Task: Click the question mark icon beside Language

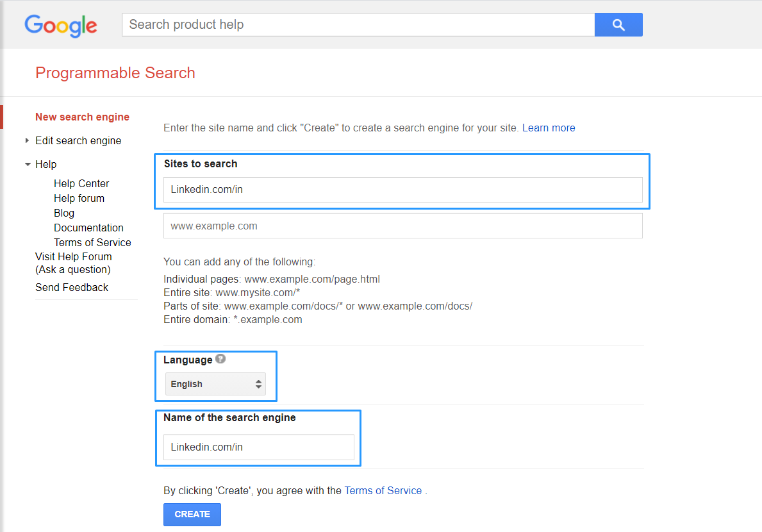Action: [220, 358]
